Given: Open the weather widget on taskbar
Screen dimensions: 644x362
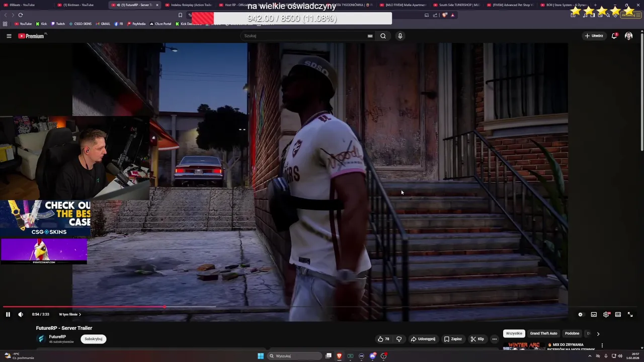Looking at the screenshot, I should [x=20, y=356].
